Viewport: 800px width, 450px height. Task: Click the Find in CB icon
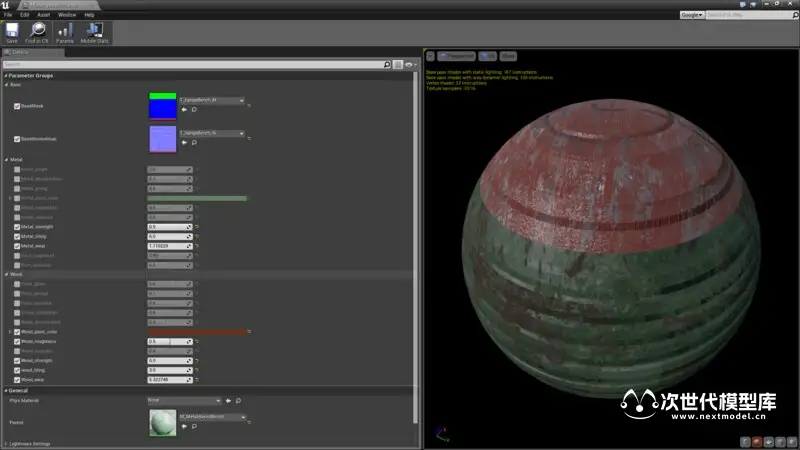[38, 35]
